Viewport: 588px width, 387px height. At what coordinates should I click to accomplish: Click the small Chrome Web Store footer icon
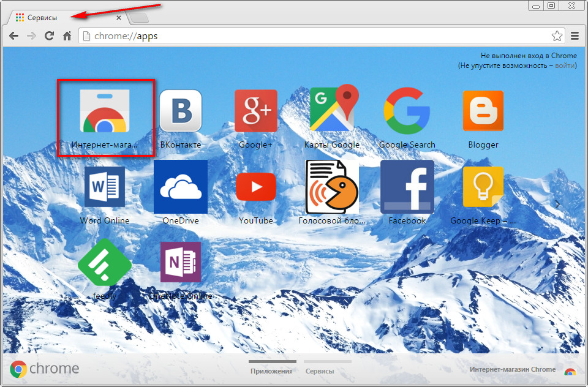tap(570, 372)
